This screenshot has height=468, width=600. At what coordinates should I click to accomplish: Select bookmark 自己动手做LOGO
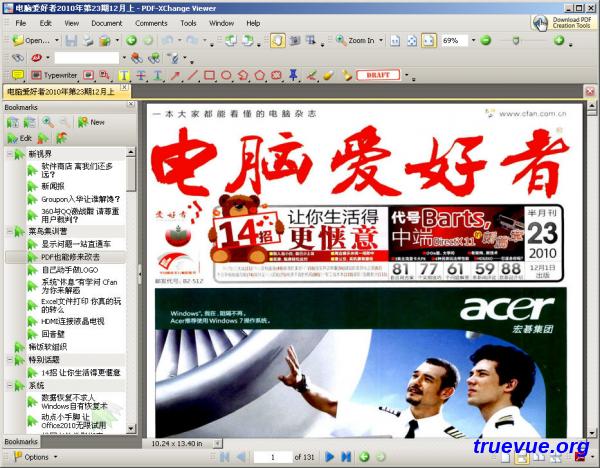pos(70,270)
